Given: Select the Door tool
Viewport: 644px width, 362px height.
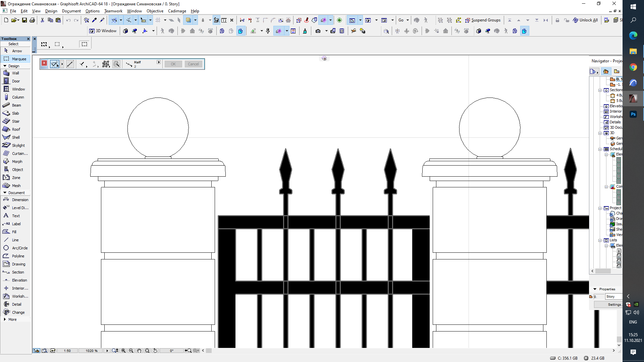Looking at the screenshot, I should (15, 81).
